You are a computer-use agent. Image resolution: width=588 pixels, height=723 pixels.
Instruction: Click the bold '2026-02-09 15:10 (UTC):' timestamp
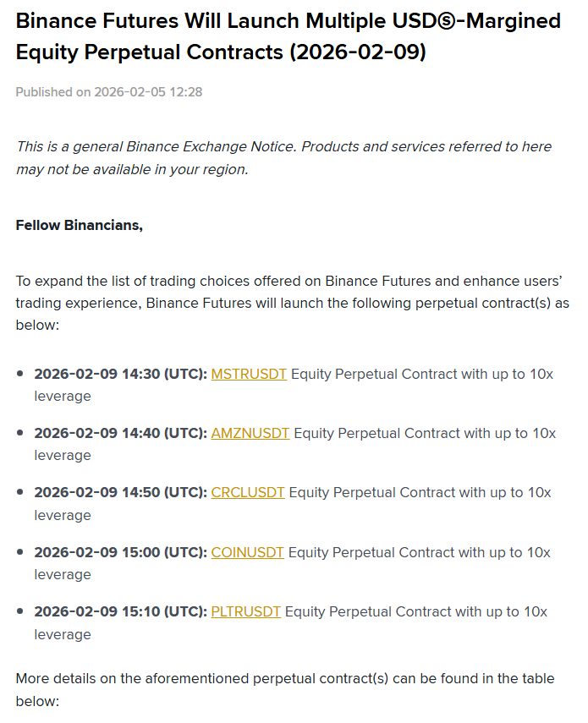coord(121,611)
